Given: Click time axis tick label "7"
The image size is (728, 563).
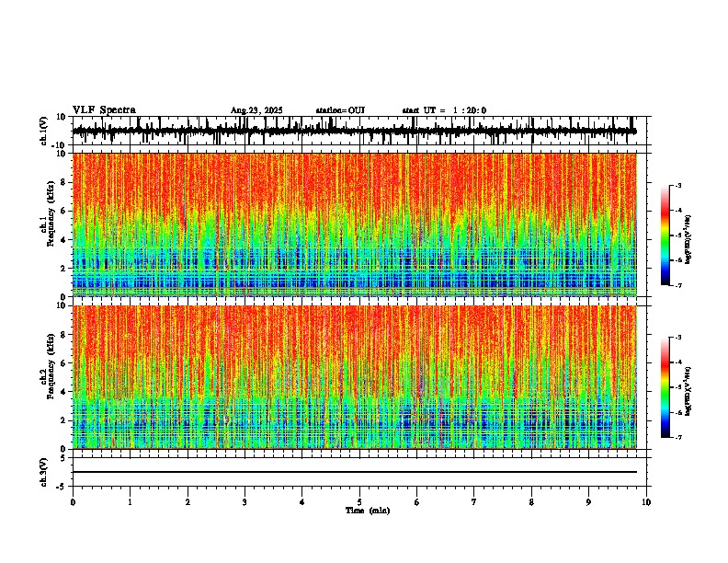Looking at the screenshot, I should click(x=474, y=502).
